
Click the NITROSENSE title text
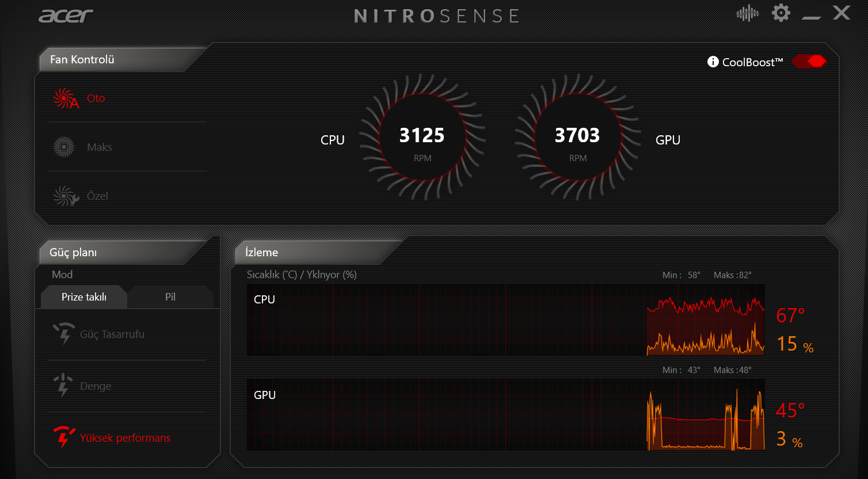436,16
